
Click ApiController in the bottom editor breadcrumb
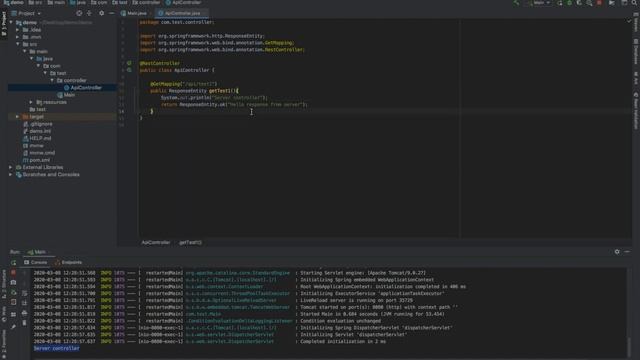tap(156, 242)
